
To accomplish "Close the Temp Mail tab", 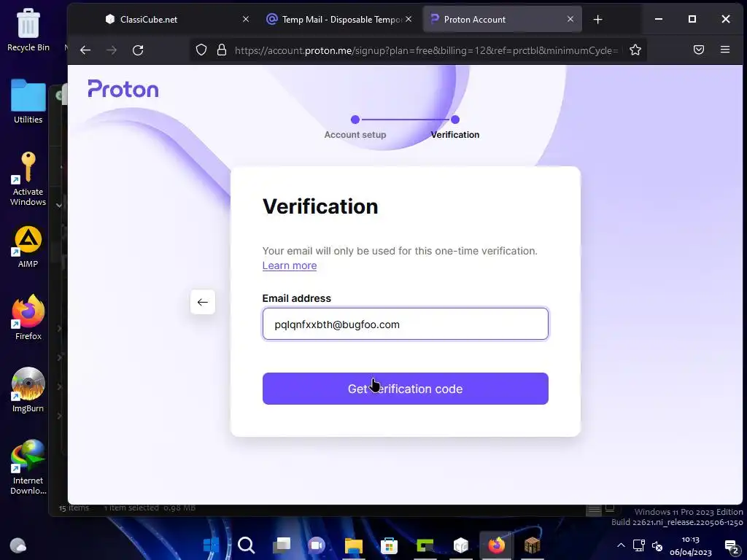I will 409,19.
